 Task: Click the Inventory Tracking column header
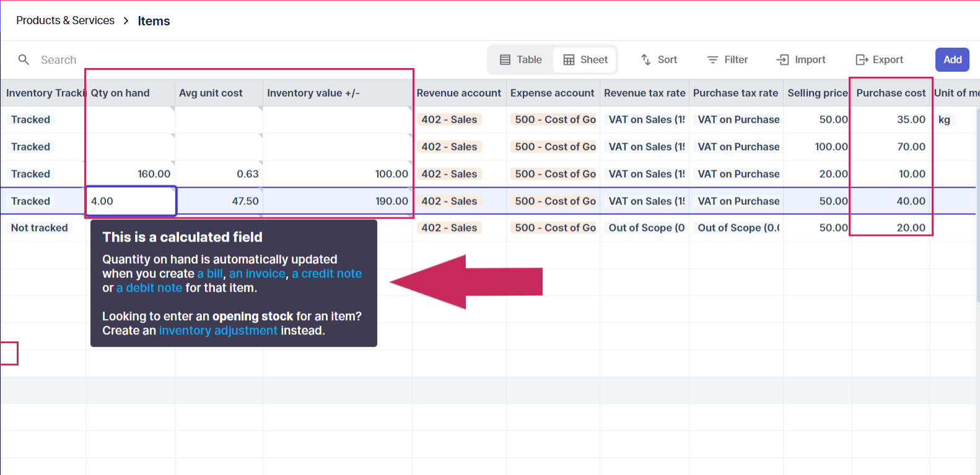(x=43, y=93)
